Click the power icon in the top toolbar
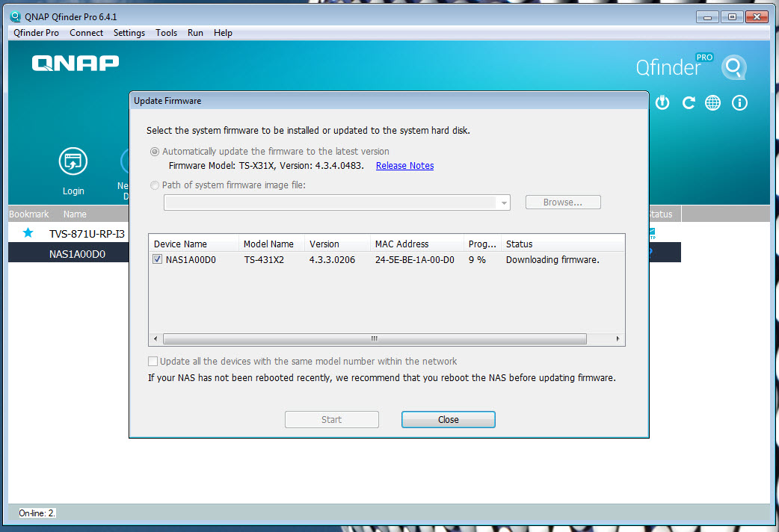The height and width of the screenshot is (532, 779). coord(662,103)
